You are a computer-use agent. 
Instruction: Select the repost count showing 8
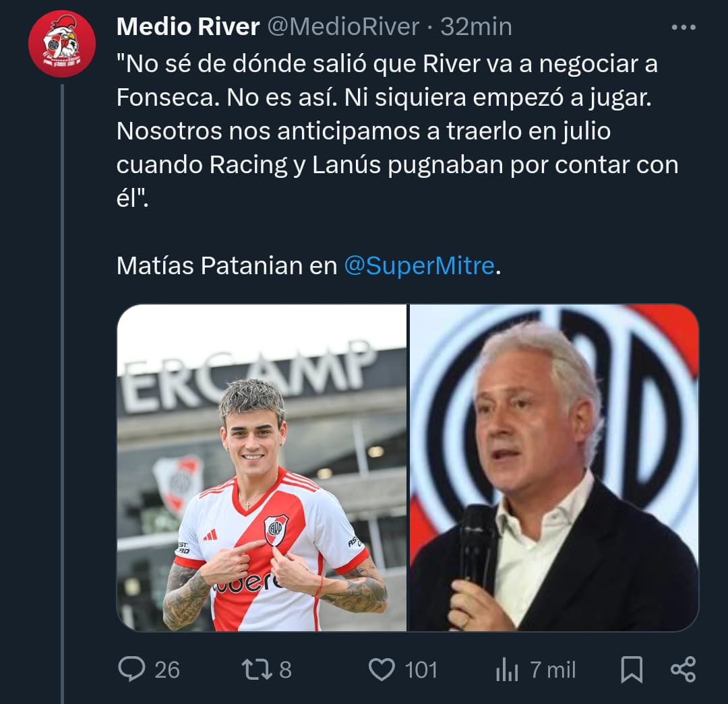click(286, 670)
